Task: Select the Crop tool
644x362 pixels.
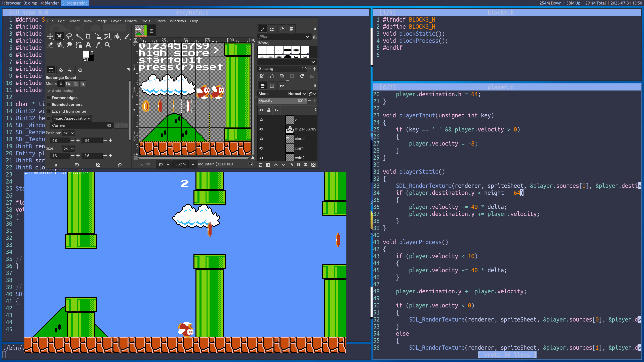Action: coord(88,36)
